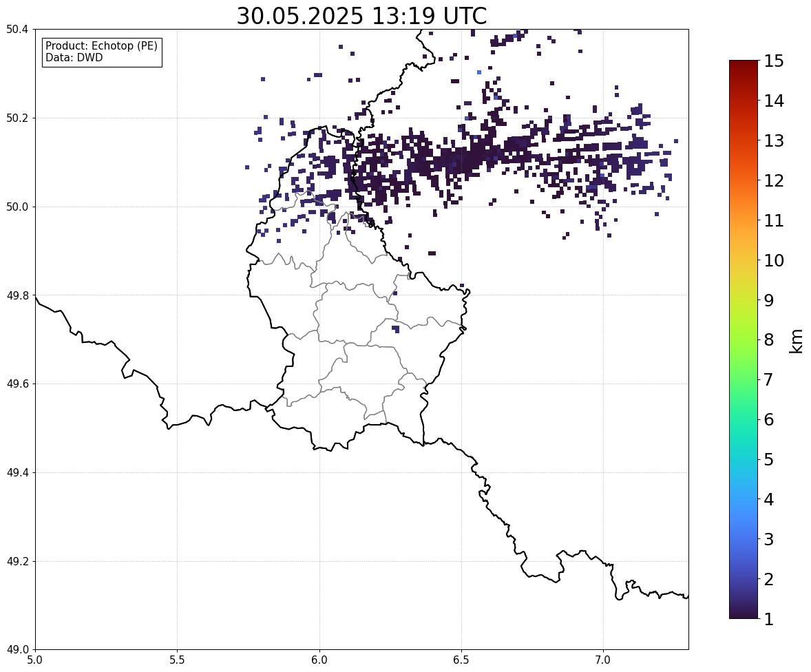
Task: Click latitude axis label 49.0
Action: [17, 650]
